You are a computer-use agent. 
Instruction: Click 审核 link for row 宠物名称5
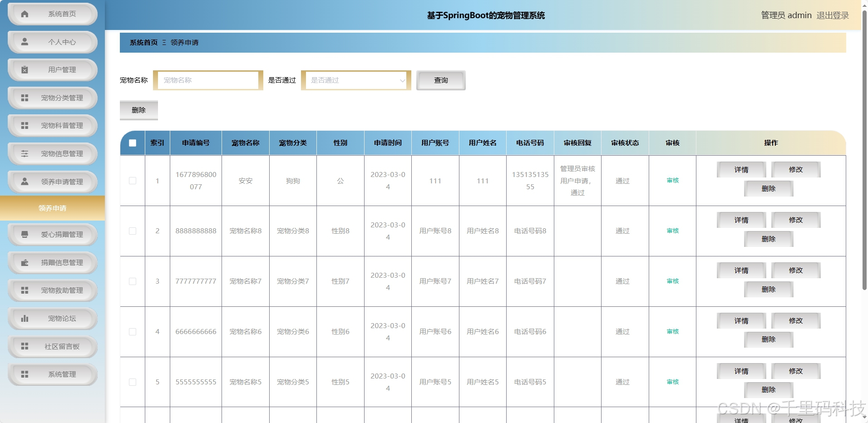pyautogui.click(x=673, y=382)
